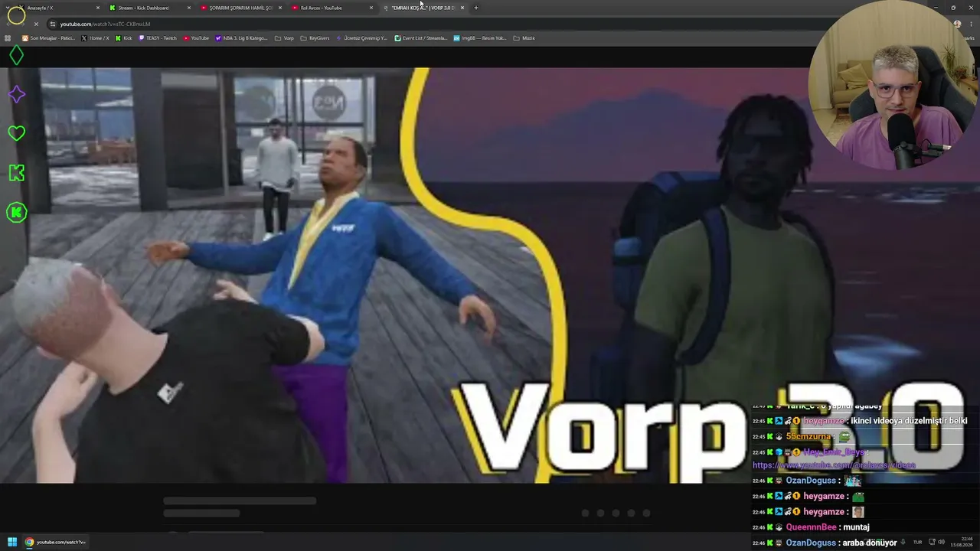The width and height of the screenshot is (980, 551).
Task: Click the streamer webcam circle overlay
Action: click(892, 86)
